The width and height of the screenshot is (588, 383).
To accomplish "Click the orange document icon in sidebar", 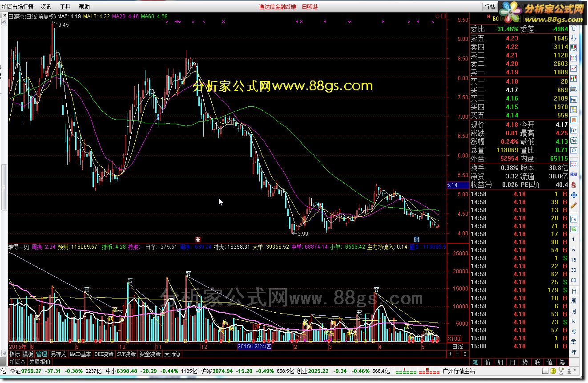I will pos(574,120).
